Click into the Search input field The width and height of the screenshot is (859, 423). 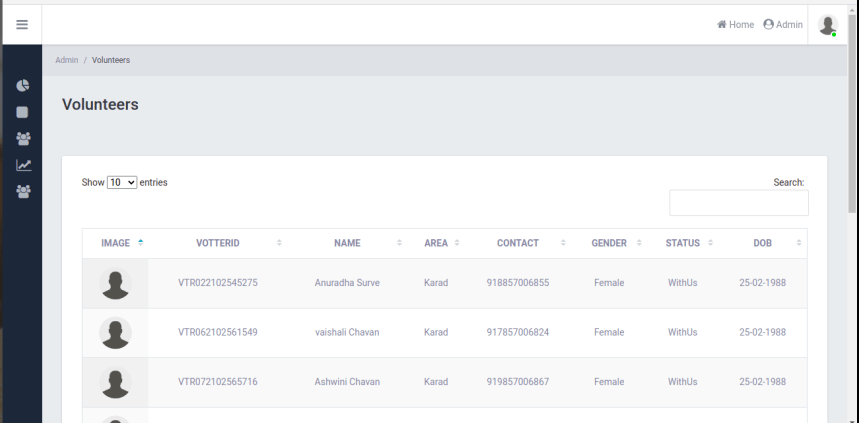click(738, 203)
